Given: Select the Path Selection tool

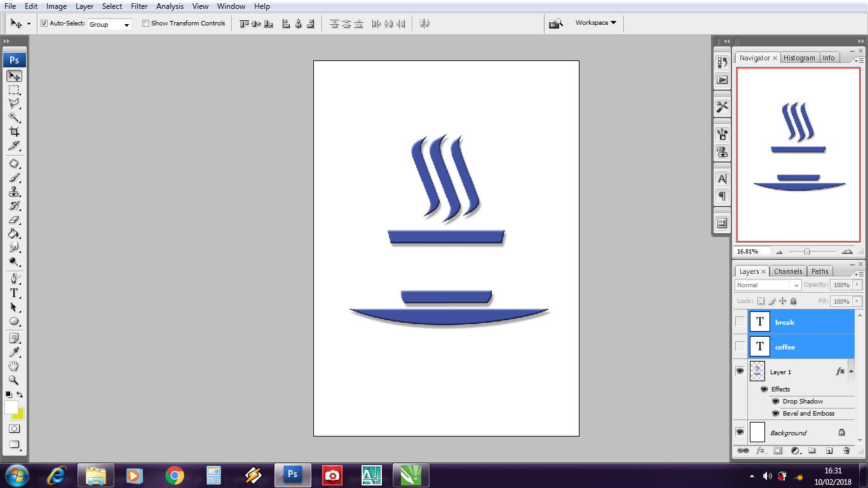Looking at the screenshot, I should tap(14, 307).
